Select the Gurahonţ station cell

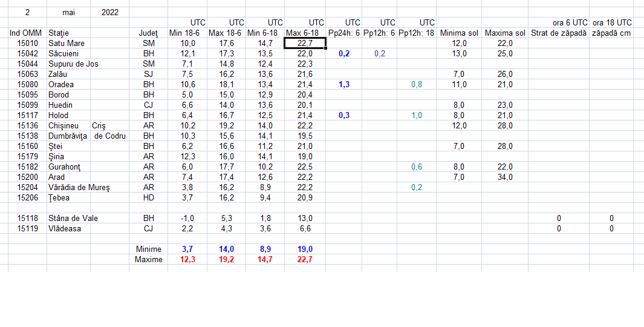click(x=68, y=167)
